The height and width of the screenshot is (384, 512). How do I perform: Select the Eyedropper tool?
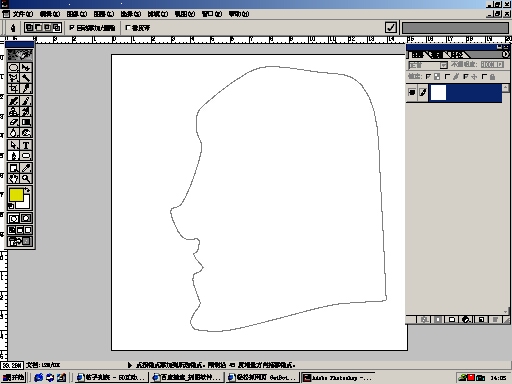coord(26,168)
